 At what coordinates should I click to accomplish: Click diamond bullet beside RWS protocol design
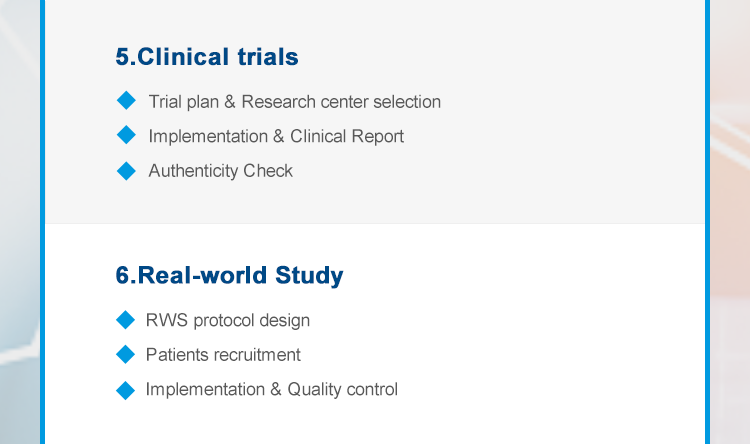coord(125,320)
